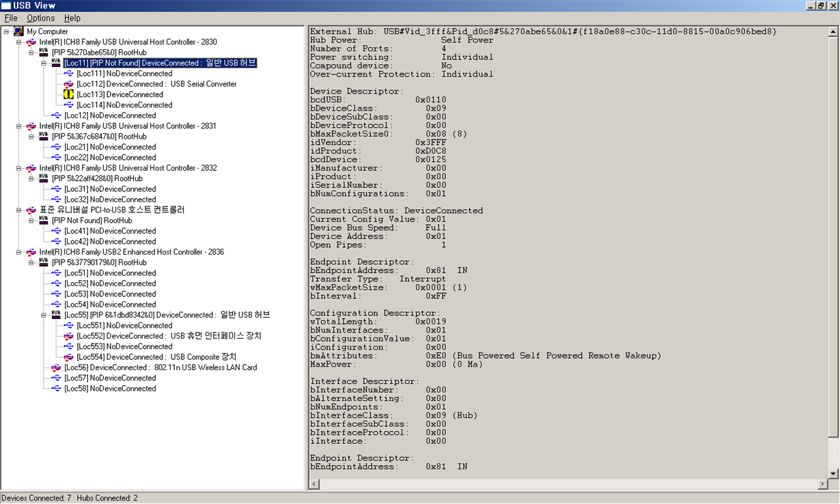Collapse the Loc11 USB hub node

(43, 63)
